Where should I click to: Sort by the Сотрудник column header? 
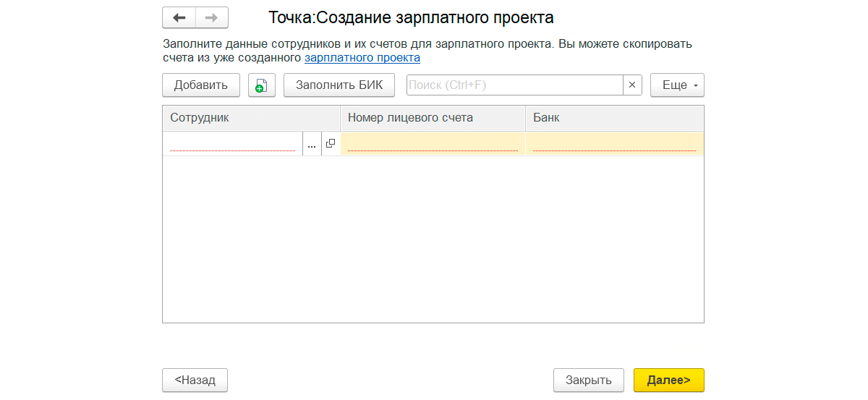pos(251,118)
